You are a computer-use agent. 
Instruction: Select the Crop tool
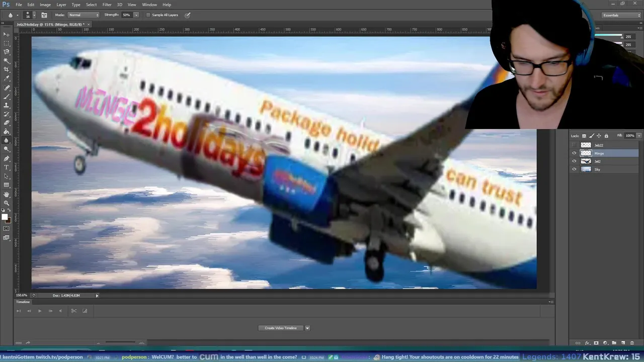click(7, 69)
